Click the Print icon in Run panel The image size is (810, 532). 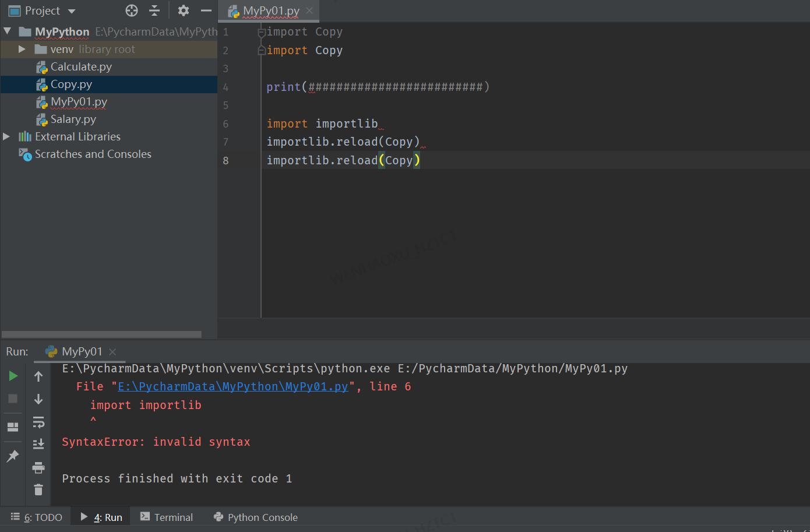[38, 467]
